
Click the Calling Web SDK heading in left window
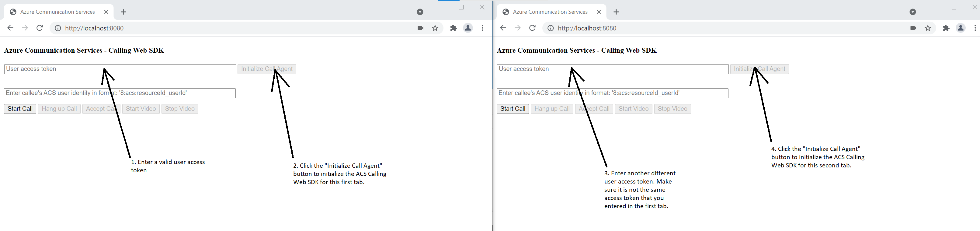[x=84, y=51]
